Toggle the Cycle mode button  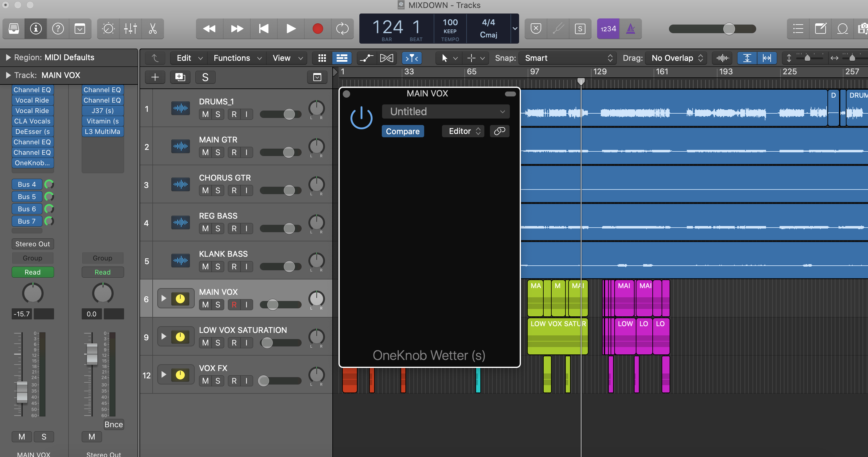pos(342,29)
